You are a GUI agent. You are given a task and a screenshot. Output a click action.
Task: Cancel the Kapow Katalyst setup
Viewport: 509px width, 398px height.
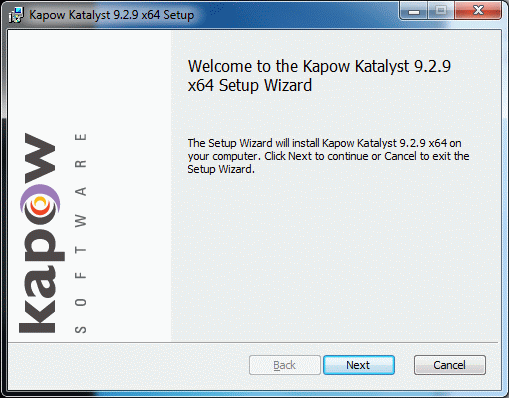pos(450,365)
